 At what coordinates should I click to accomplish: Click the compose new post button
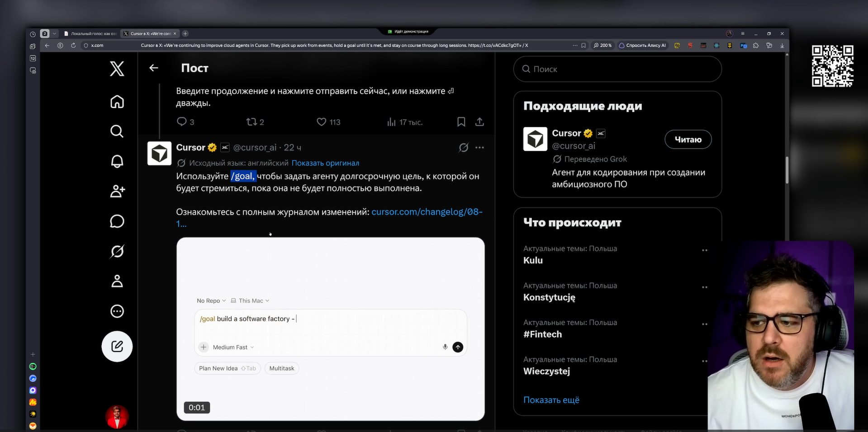117,347
